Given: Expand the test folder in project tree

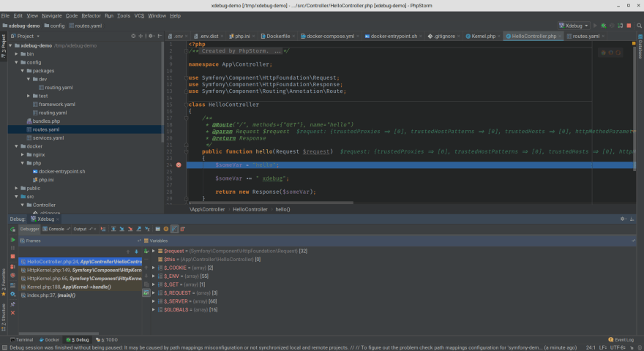Looking at the screenshot, I should pyautogui.click(x=29, y=96).
